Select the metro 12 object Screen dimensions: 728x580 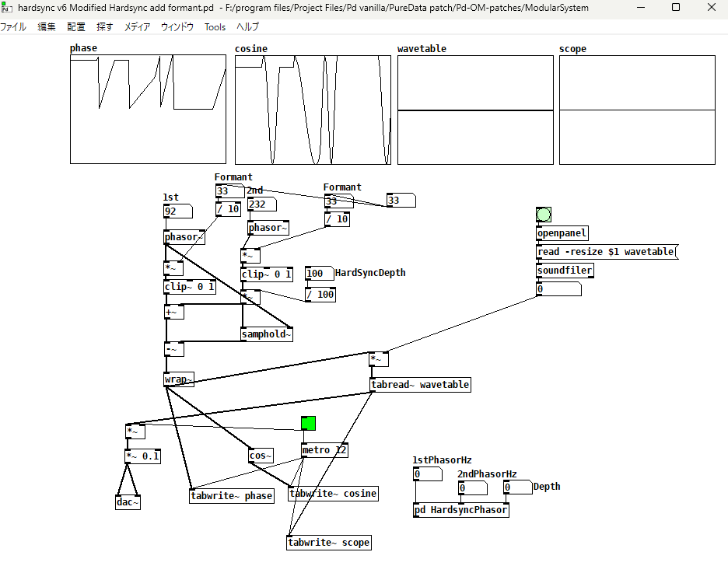pyautogui.click(x=324, y=449)
